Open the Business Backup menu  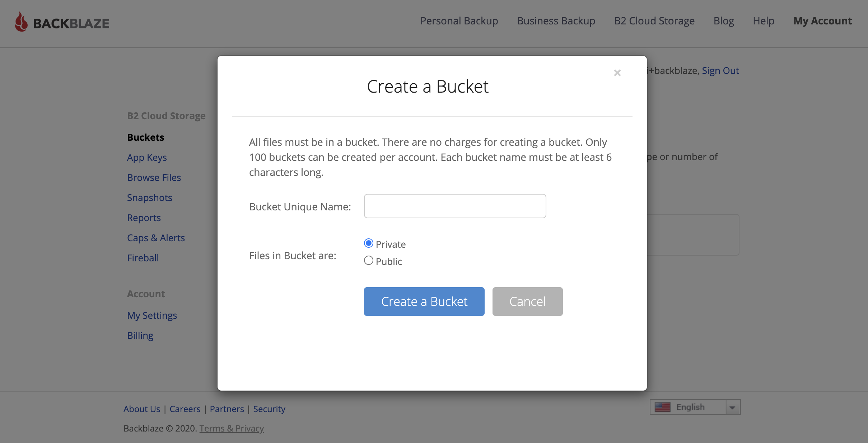555,21
